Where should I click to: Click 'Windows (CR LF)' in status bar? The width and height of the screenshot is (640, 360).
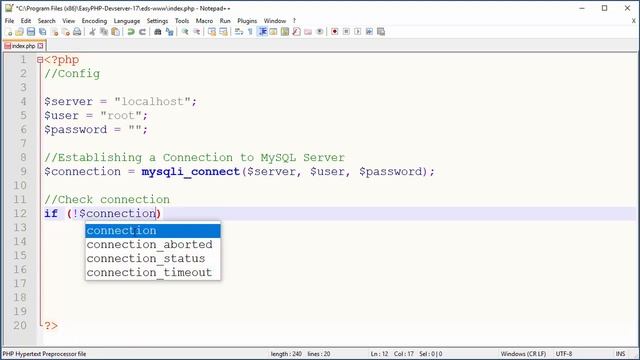pyautogui.click(x=523, y=354)
